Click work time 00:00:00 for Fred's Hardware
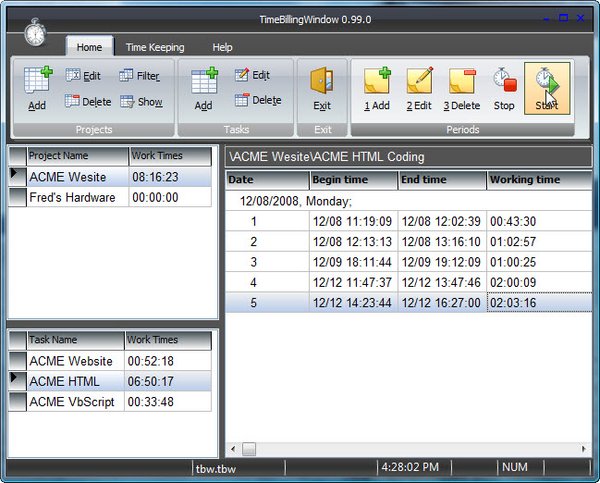 [170, 197]
